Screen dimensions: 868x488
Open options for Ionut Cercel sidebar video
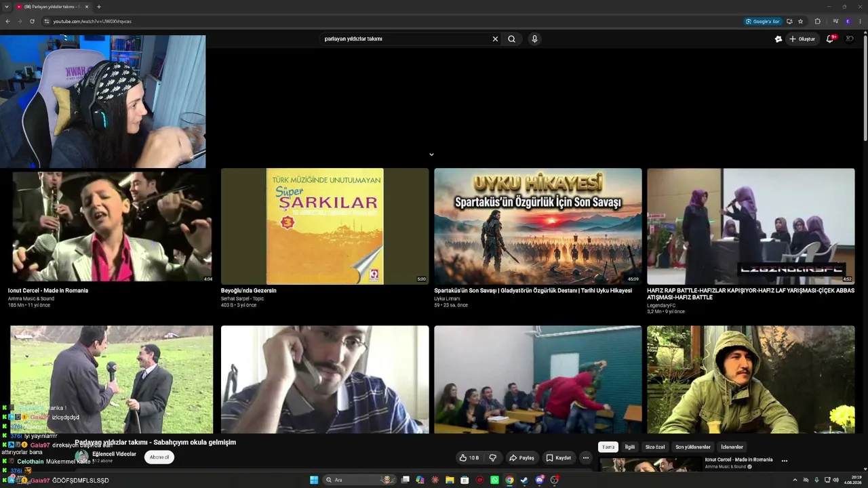click(785, 461)
